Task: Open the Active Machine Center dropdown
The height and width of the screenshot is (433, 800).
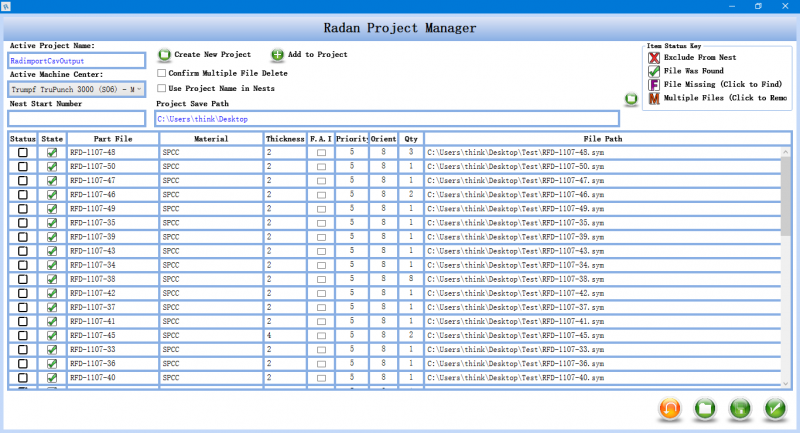Action: coord(77,89)
